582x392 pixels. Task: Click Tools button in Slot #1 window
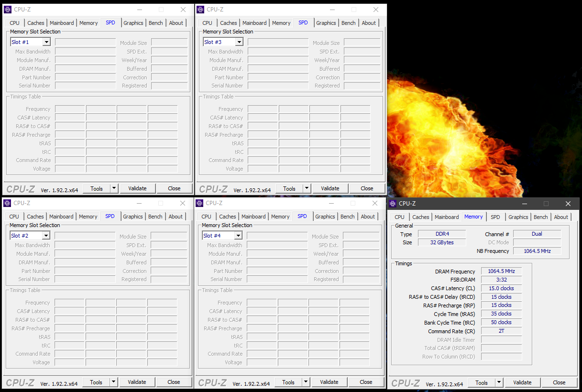click(97, 188)
